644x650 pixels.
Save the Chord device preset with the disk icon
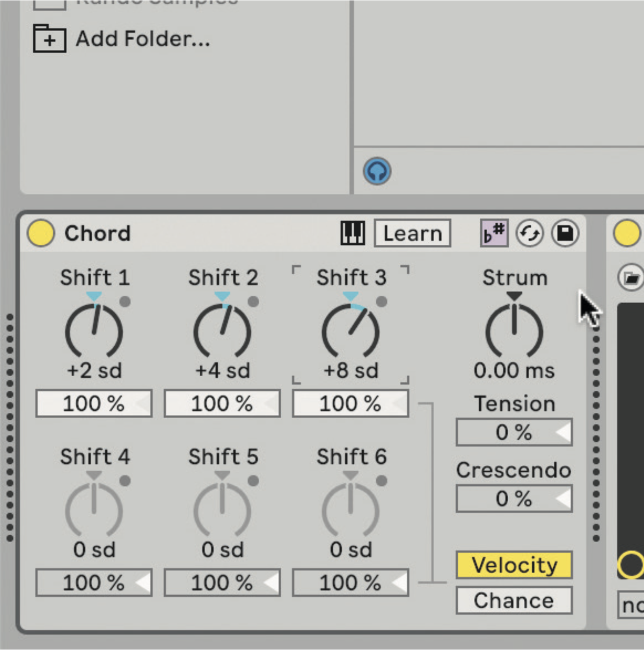(x=565, y=233)
